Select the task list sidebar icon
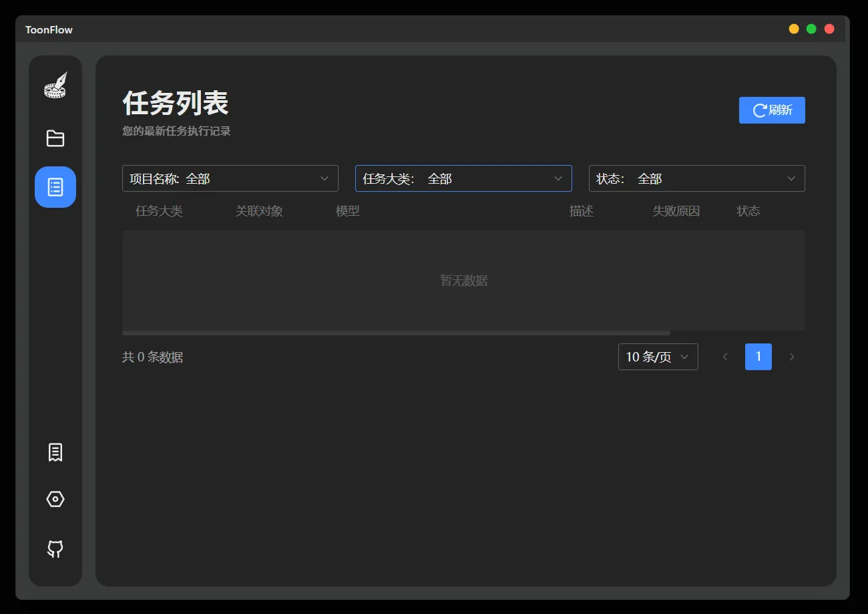This screenshot has height=614, width=868. 55,187
